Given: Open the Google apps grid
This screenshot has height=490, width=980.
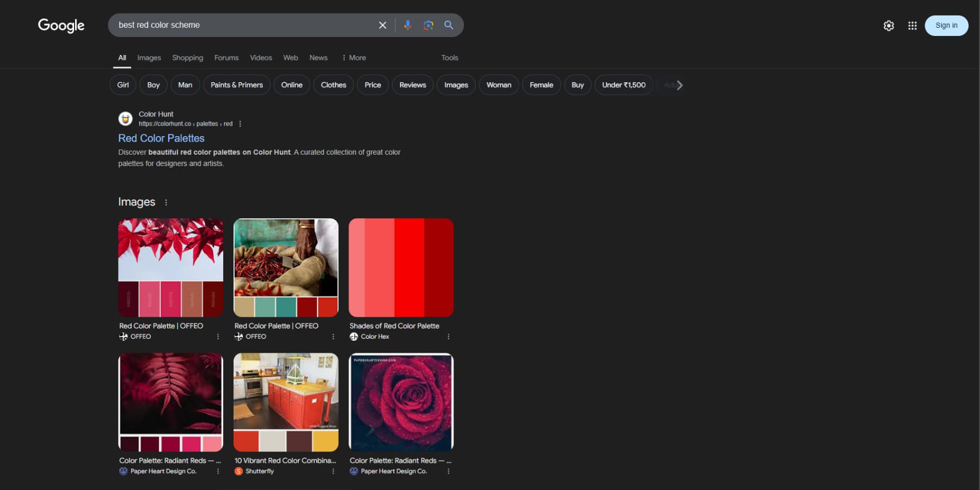Looking at the screenshot, I should coord(912,25).
